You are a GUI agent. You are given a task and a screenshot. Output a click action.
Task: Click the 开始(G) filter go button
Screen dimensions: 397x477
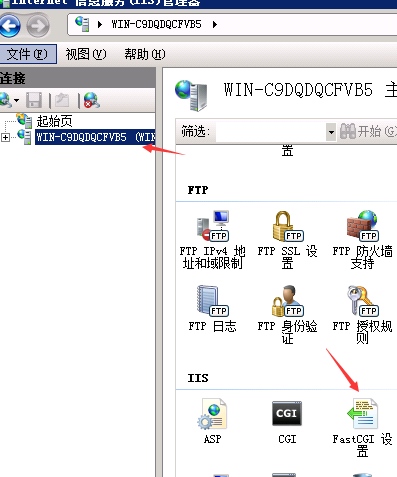pos(368,131)
